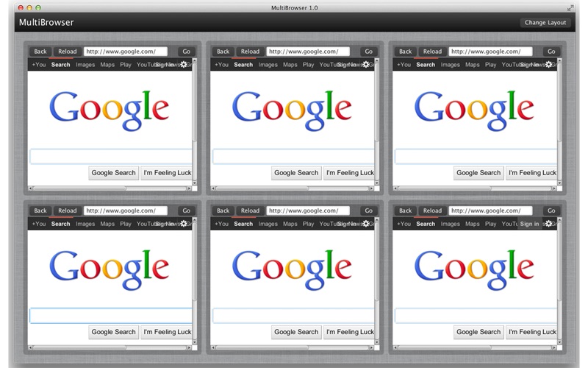
Task: Click the horizontal scrollbar in the bottom-right pane
Action: coord(475,347)
